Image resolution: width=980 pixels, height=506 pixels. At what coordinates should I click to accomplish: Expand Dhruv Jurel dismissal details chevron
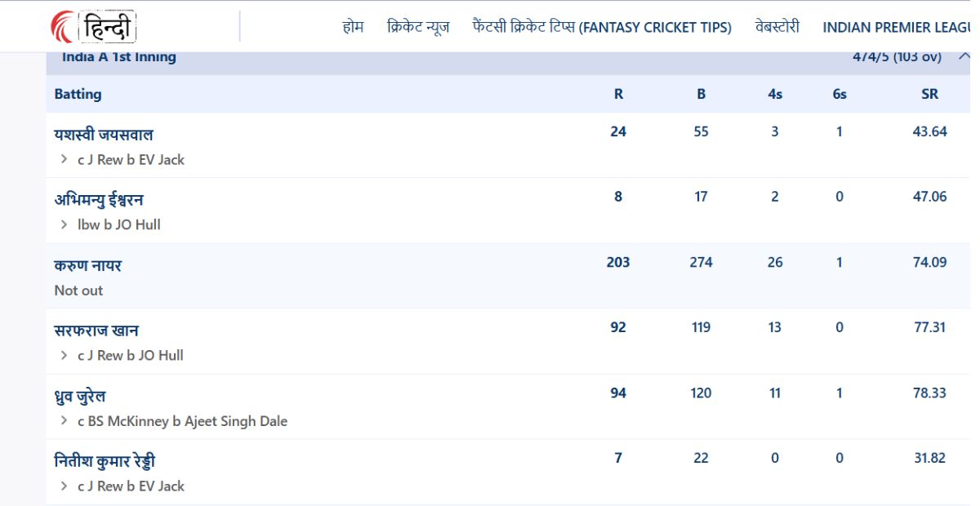(x=65, y=421)
